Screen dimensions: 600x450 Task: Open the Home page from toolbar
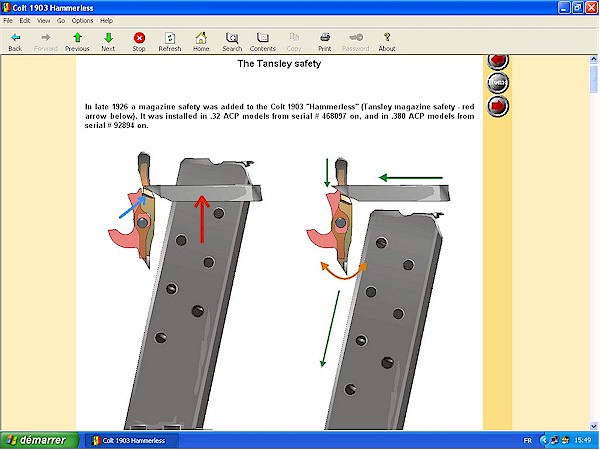(201, 42)
